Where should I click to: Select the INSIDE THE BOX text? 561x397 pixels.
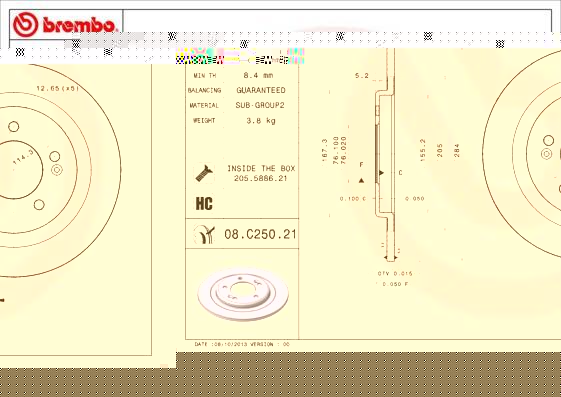coord(261,168)
